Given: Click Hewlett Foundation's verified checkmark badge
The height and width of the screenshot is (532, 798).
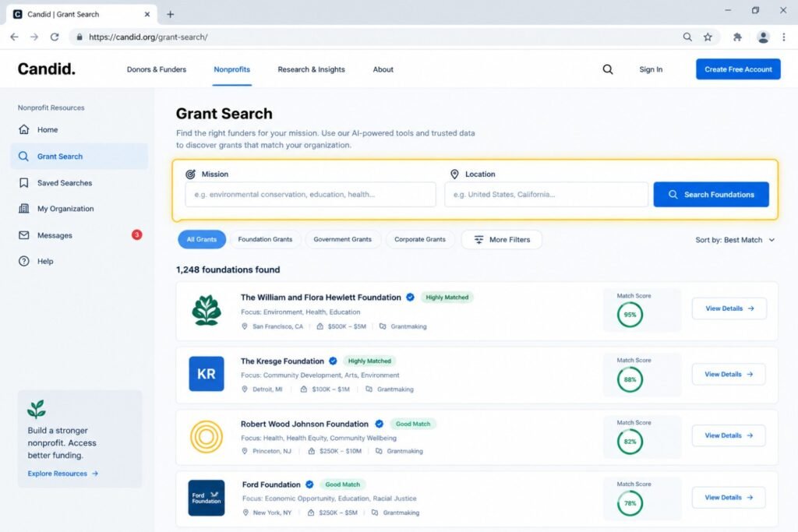Looking at the screenshot, I should coord(410,297).
